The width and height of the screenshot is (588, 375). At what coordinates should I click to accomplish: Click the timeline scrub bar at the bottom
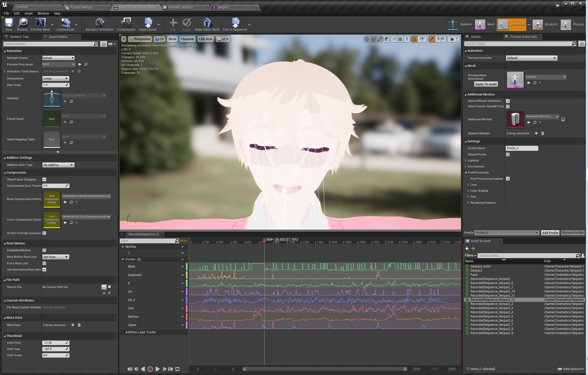pyautogui.click(x=324, y=369)
